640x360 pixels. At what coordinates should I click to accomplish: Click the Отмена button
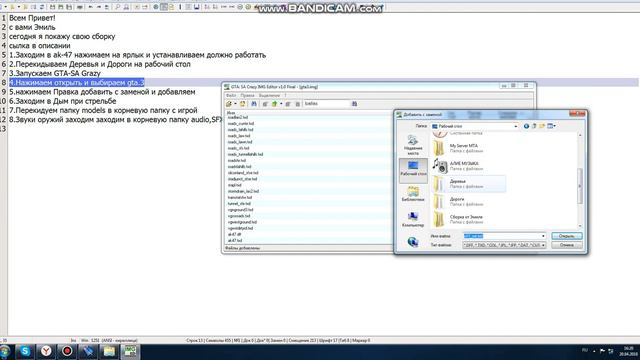(567, 245)
